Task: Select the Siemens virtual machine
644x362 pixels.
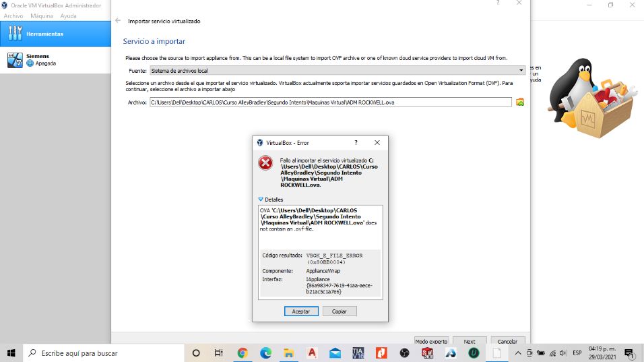Action: click(x=55, y=60)
